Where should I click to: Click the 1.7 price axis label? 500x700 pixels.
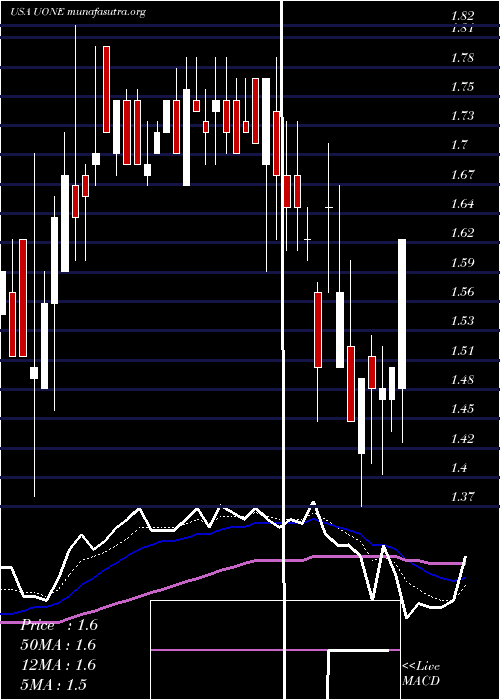pos(459,145)
